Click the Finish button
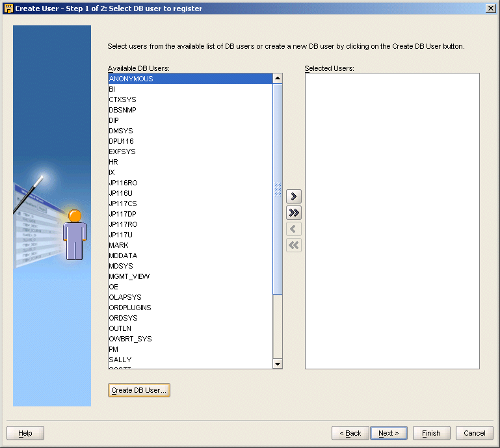500x448 pixels. 432,433
